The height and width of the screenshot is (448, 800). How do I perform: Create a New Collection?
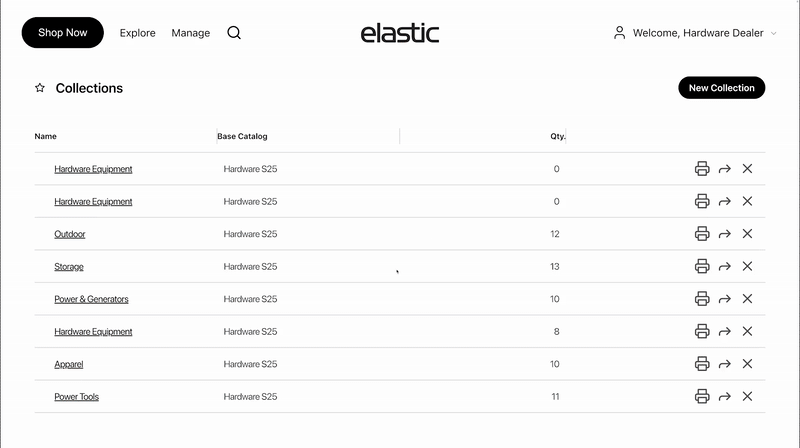pos(721,88)
